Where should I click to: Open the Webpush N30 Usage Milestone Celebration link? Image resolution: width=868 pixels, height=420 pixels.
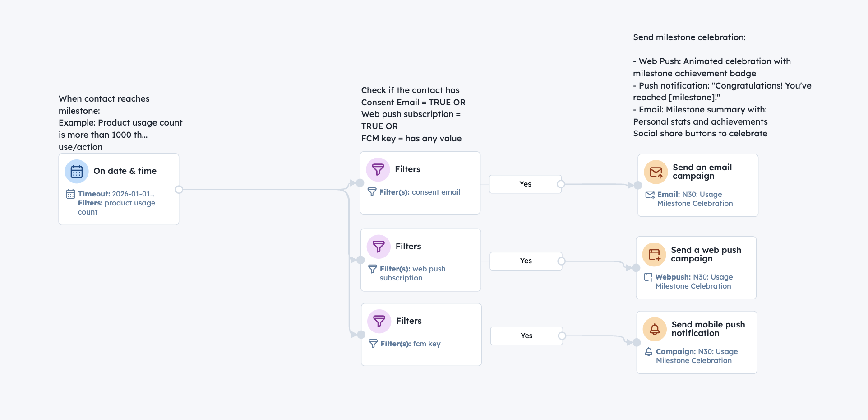point(694,281)
